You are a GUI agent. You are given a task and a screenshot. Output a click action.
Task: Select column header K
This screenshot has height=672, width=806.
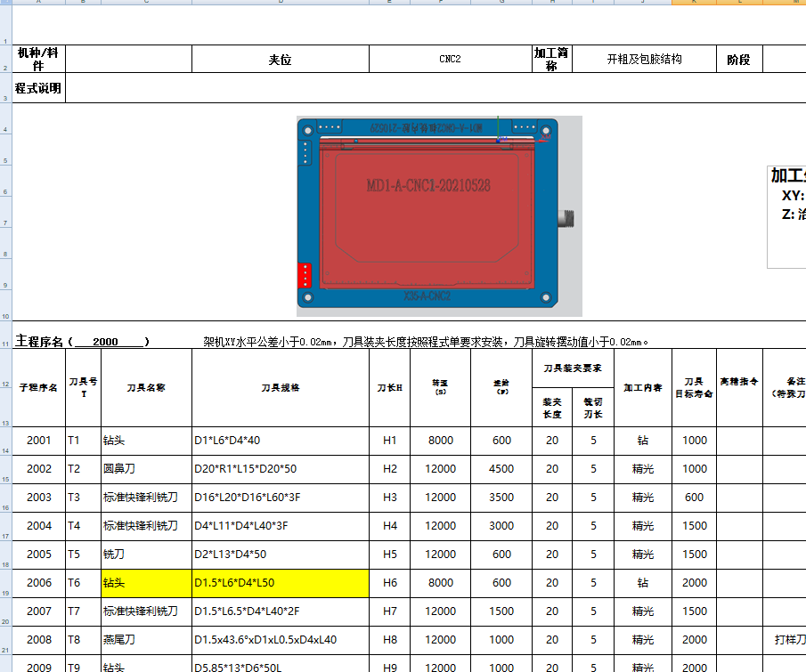[695, 4]
